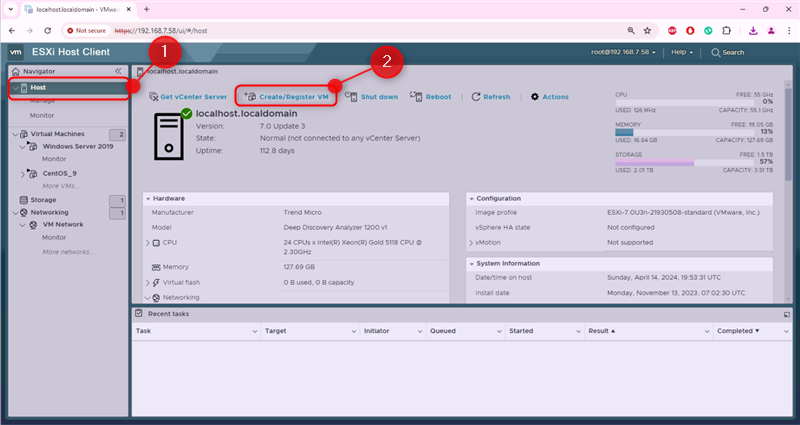Image resolution: width=800 pixels, height=425 pixels.
Task: Click the Recent tasks clipboard icon
Action: [x=139, y=313]
